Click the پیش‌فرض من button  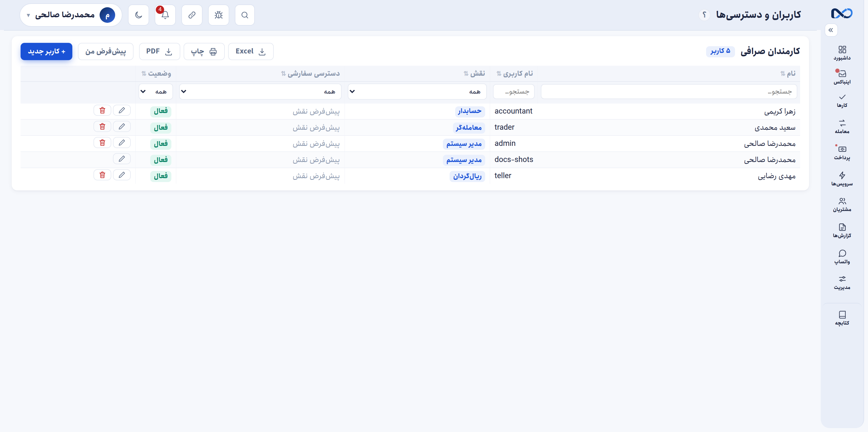[105, 51]
